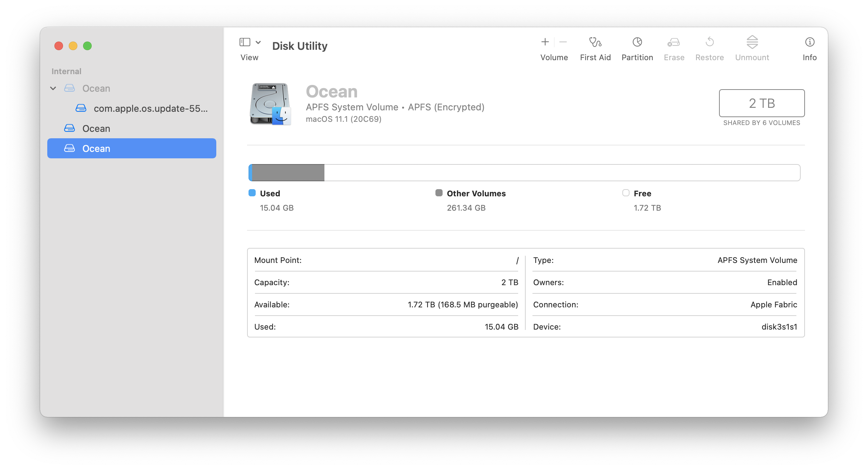Click the Restore arrow icon
Image resolution: width=868 pixels, height=470 pixels.
(709, 42)
